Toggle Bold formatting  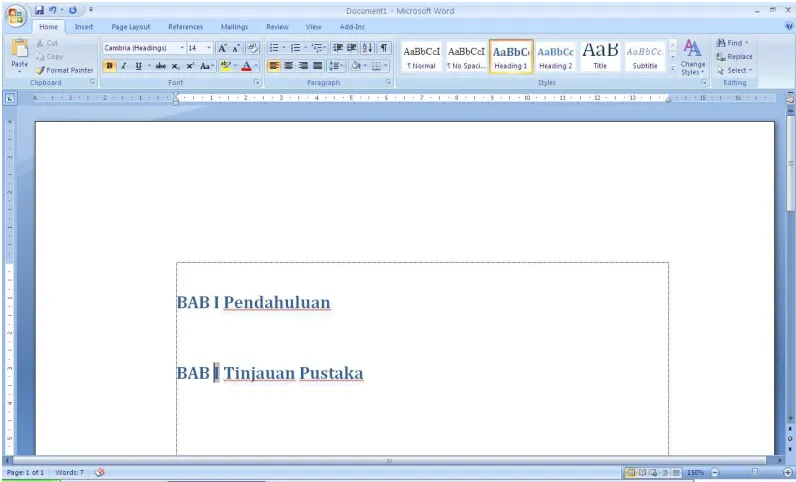point(109,66)
